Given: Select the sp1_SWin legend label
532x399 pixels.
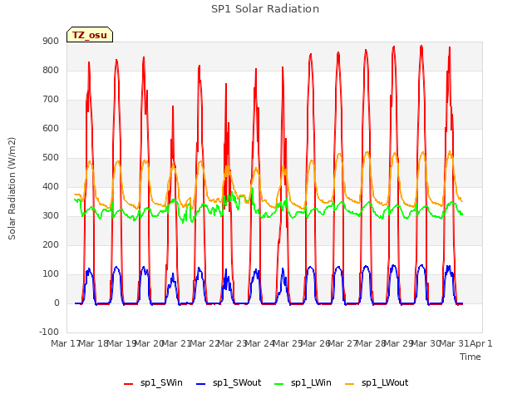Looking at the screenshot, I should coord(161,383).
